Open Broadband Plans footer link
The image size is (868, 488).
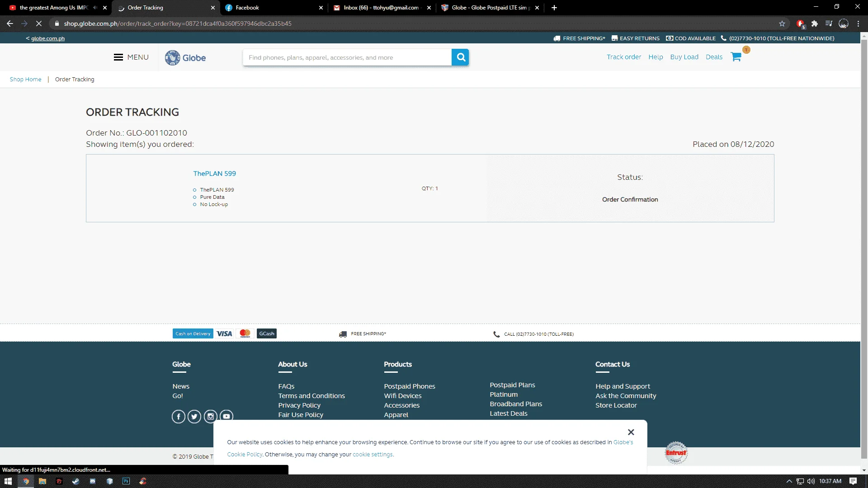pyautogui.click(x=516, y=404)
